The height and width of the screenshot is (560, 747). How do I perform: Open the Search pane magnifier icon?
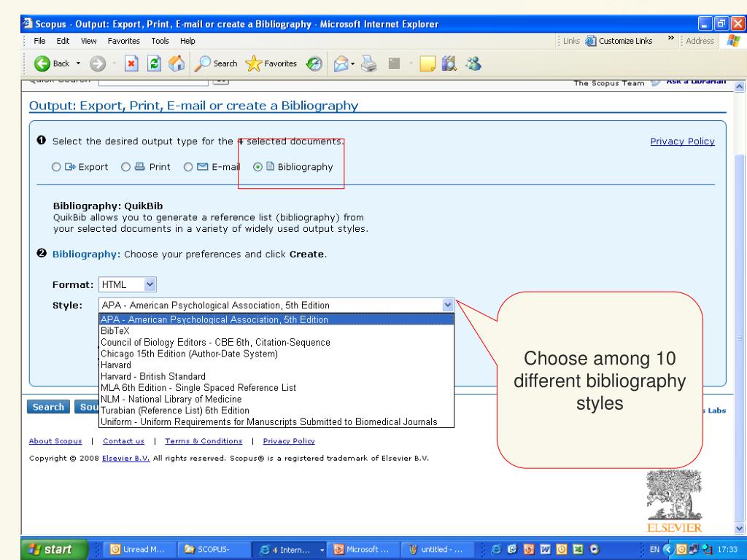tap(203, 63)
